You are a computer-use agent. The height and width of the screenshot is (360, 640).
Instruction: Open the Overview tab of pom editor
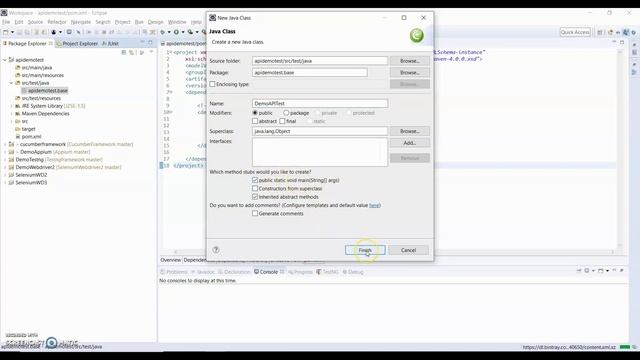pyautogui.click(x=171, y=260)
